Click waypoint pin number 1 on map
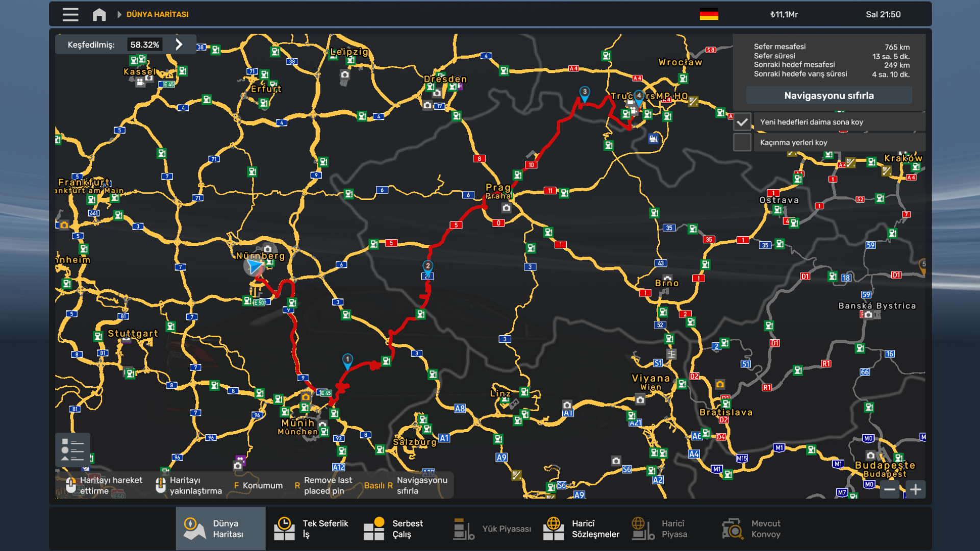The width and height of the screenshot is (980, 551). 347,361
